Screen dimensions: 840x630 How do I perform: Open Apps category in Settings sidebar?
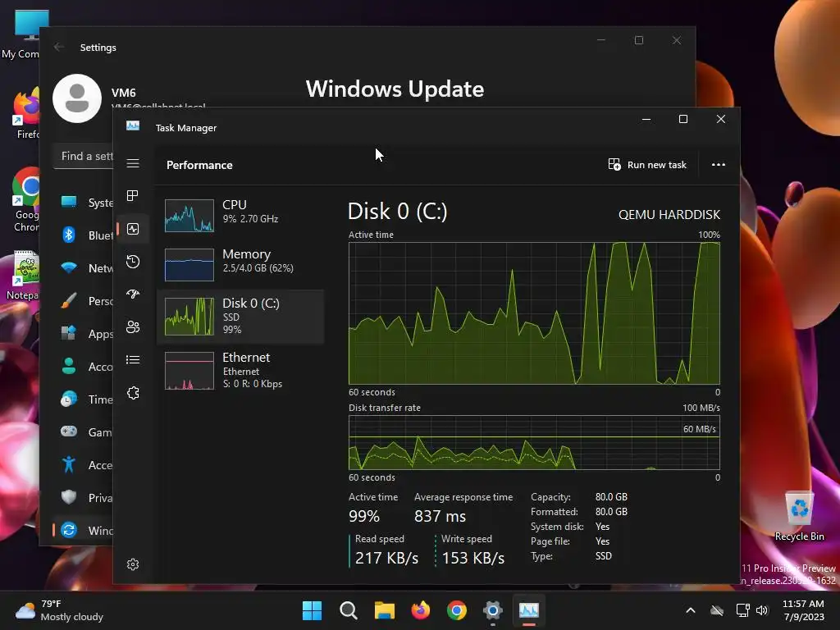click(85, 334)
